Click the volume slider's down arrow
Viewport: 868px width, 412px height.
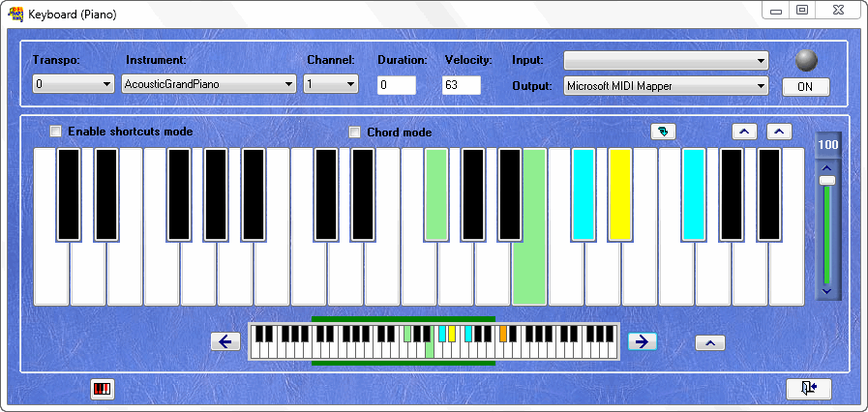coord(827,291)
